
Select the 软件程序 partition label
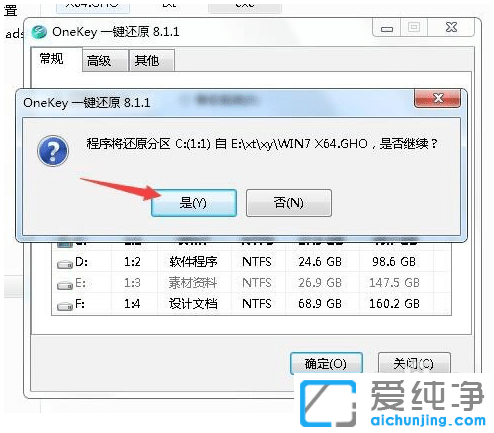pyautogui.click(x=193, y=262)
